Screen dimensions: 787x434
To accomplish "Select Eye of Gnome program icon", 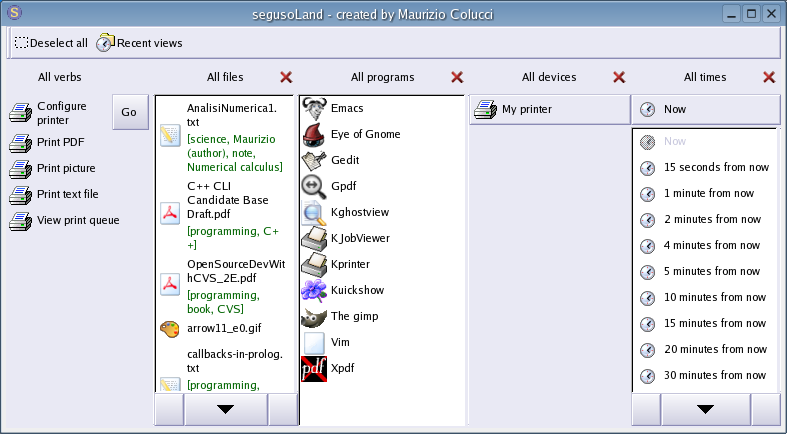I will [x=314, y=134].
